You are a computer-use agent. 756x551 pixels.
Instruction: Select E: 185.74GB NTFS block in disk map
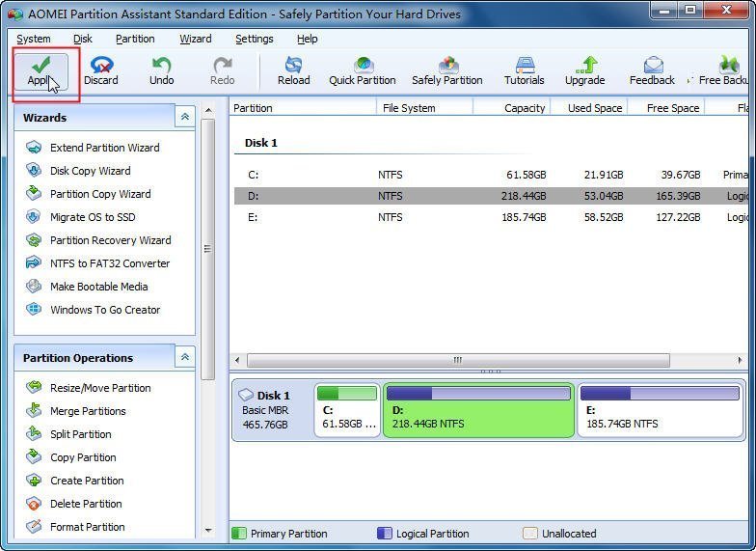(660, 410)
